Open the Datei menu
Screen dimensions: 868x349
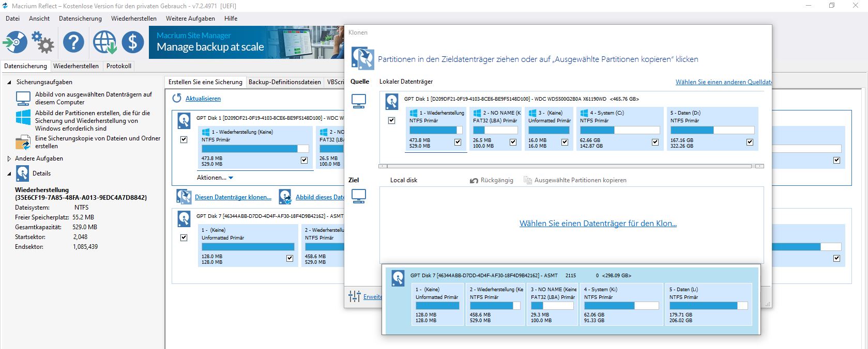coord(12,19)
